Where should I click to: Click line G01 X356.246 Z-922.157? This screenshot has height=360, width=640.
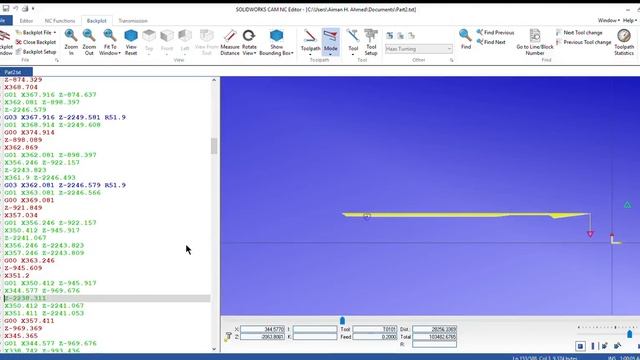click(x=51, y=223)
